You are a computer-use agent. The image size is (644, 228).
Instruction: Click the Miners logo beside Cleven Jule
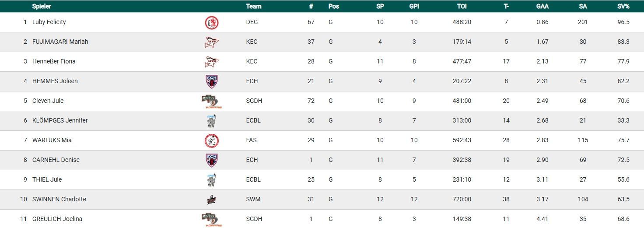tap(212, 101)
